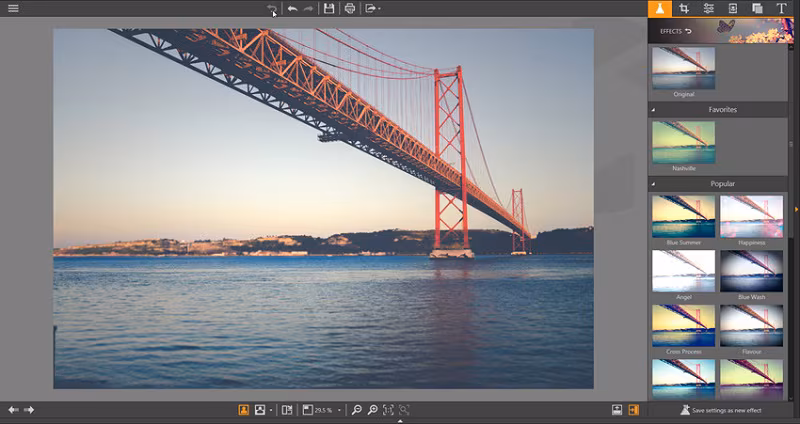Image resolution: width=800 pixels, height=424 pixels.
Task: Redo the last undone edit
Action: [308, 8]
